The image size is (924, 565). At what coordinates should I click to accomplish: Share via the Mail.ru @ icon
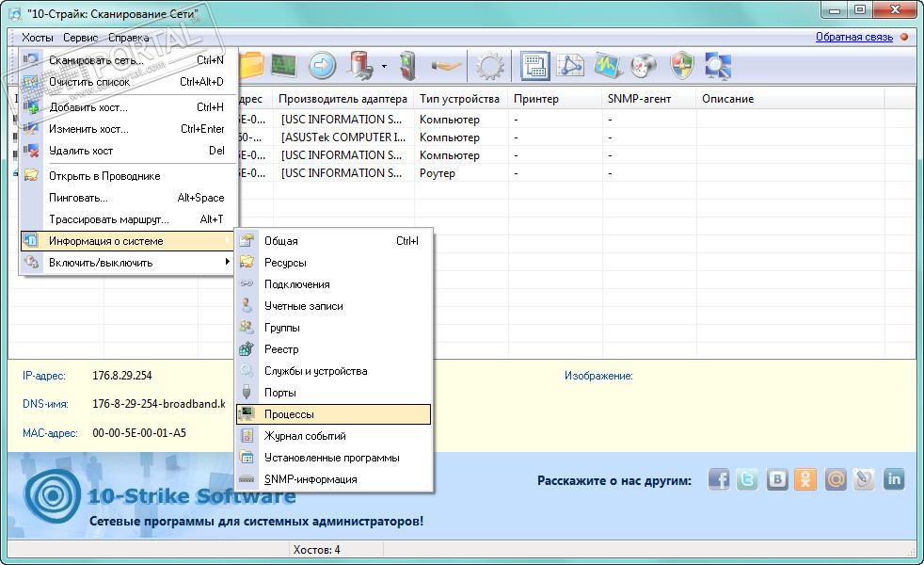click(x=835, y=479)
